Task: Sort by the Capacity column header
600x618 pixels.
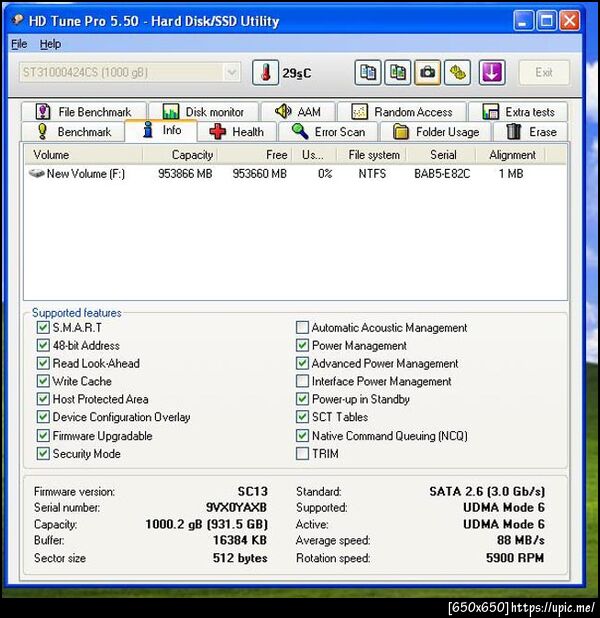Action: 180,154
